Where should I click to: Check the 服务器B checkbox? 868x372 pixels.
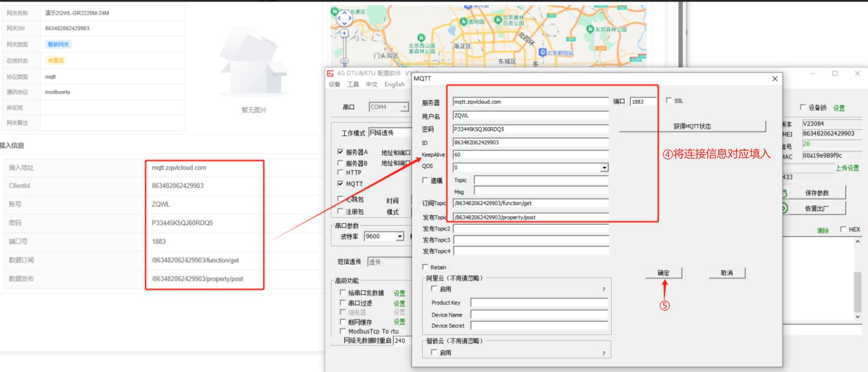point(340,163)
